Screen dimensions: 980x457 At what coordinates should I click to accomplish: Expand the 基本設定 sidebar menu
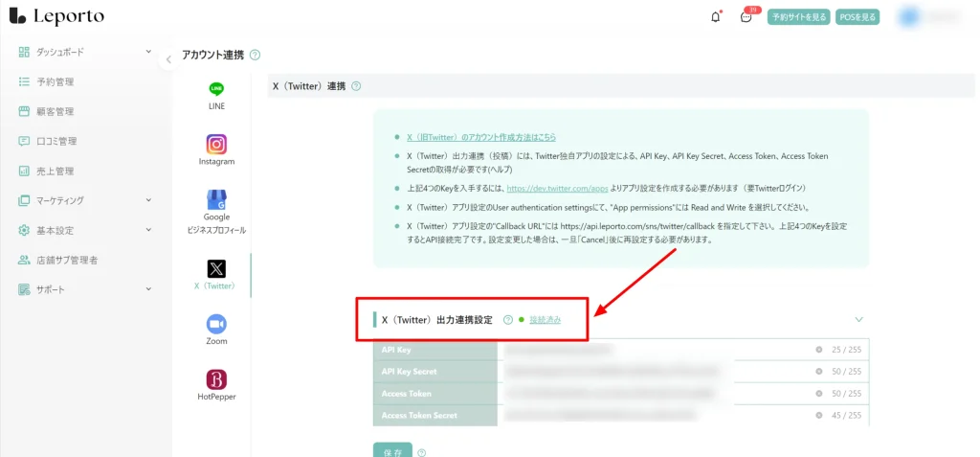[x=148, y=230]
